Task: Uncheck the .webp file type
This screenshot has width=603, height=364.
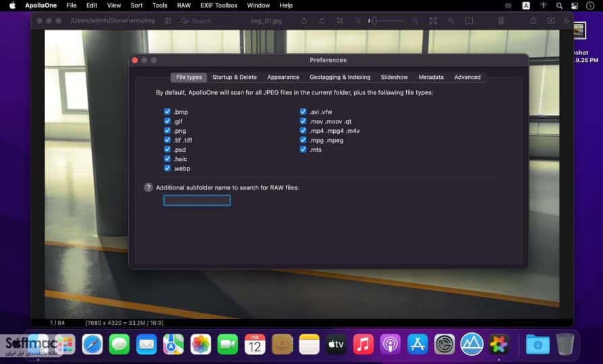Action: pos(167,168)
